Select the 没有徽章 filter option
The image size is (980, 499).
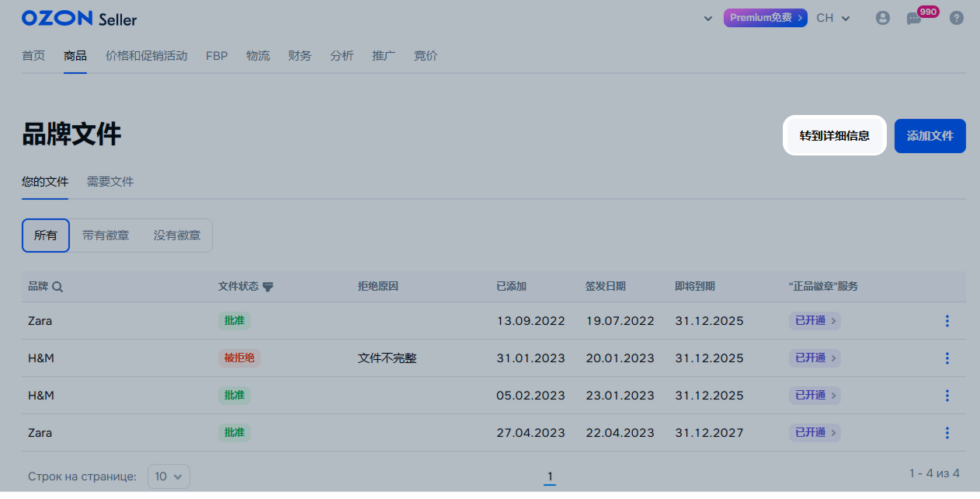click(177, 236)
